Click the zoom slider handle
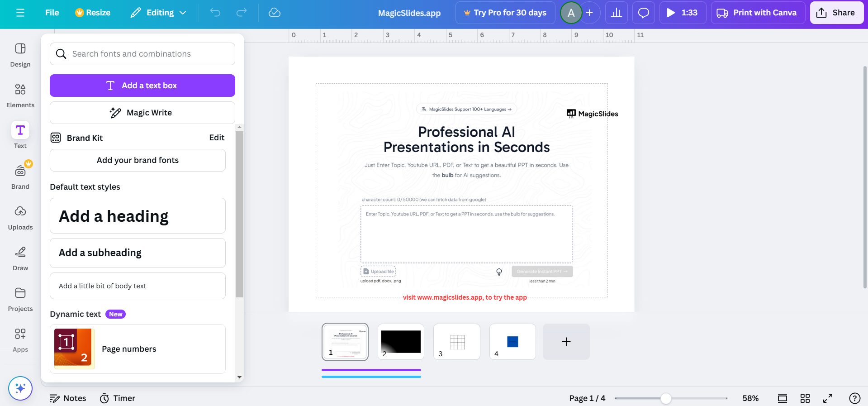868x406 pixels. tap(666, 398)
